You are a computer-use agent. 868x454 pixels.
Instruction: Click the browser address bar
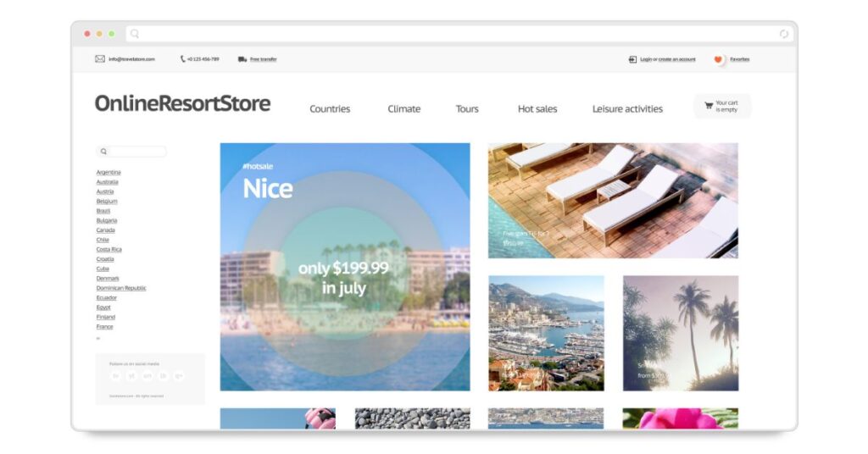[458, 34]
